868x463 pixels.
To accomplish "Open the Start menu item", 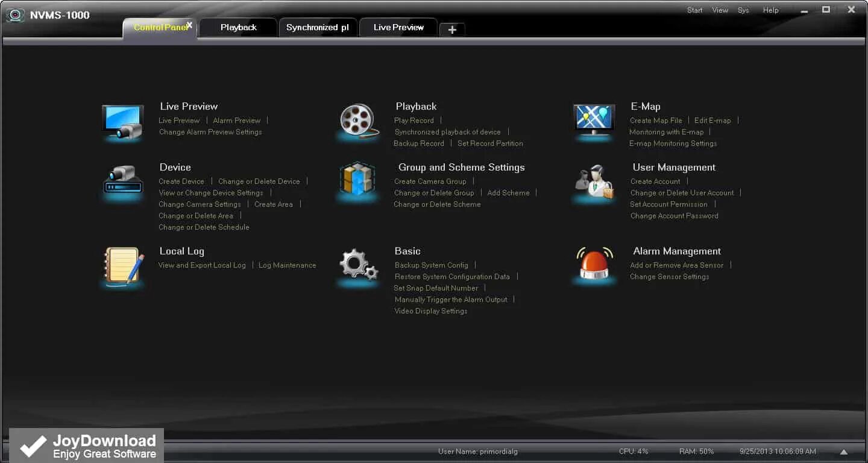I will click(695, 10).
